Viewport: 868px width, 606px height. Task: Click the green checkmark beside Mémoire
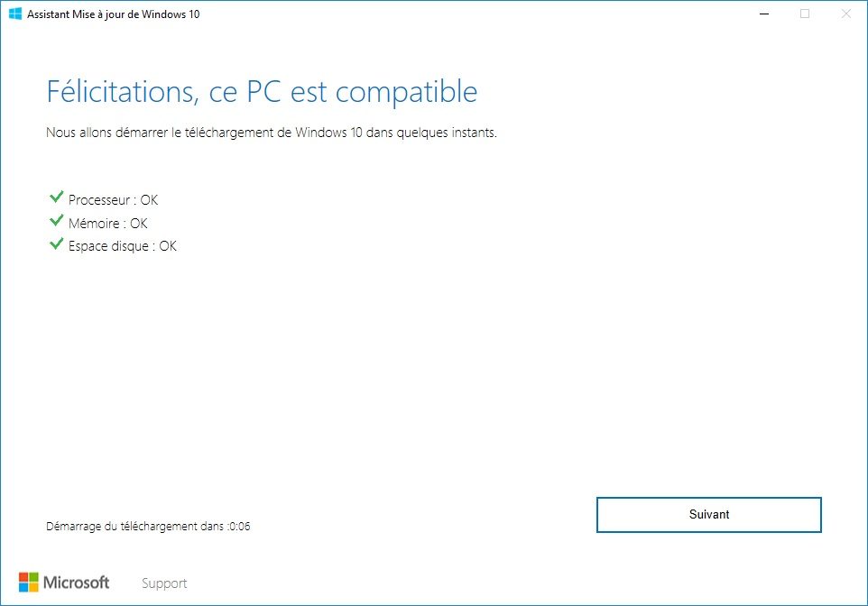point(57,220)
